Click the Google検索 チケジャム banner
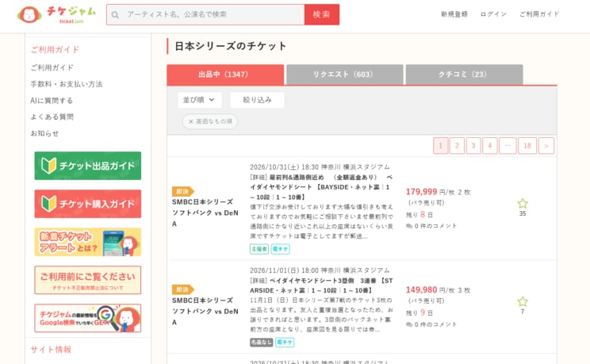The height and width of the screenshot is (364, 590). tap(88, 318)
